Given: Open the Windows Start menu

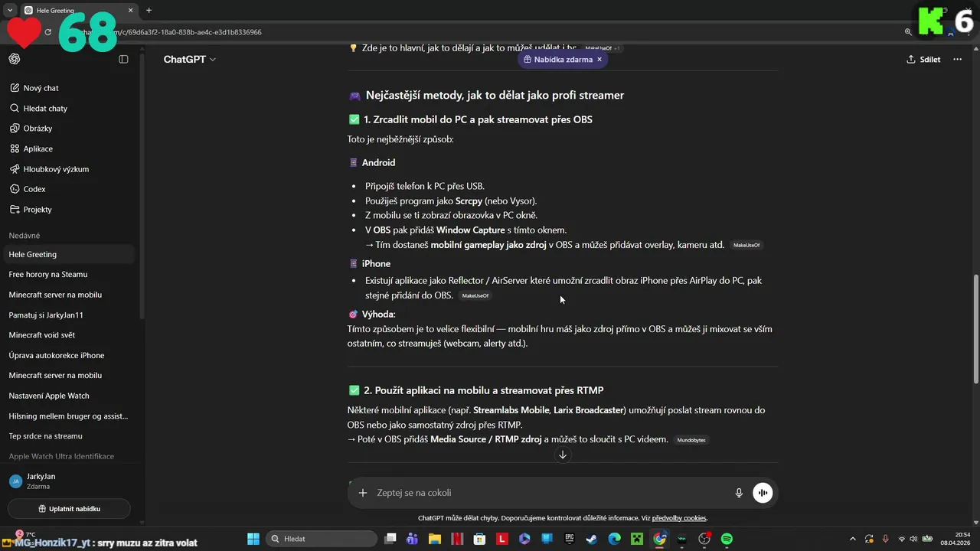Looking at the screenshot, I should 253,539.
